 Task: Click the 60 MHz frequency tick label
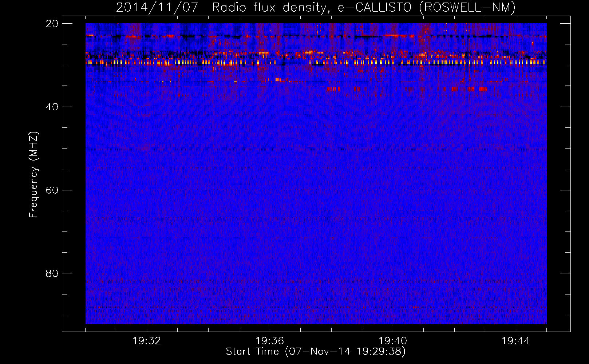(x=52, y=190)
